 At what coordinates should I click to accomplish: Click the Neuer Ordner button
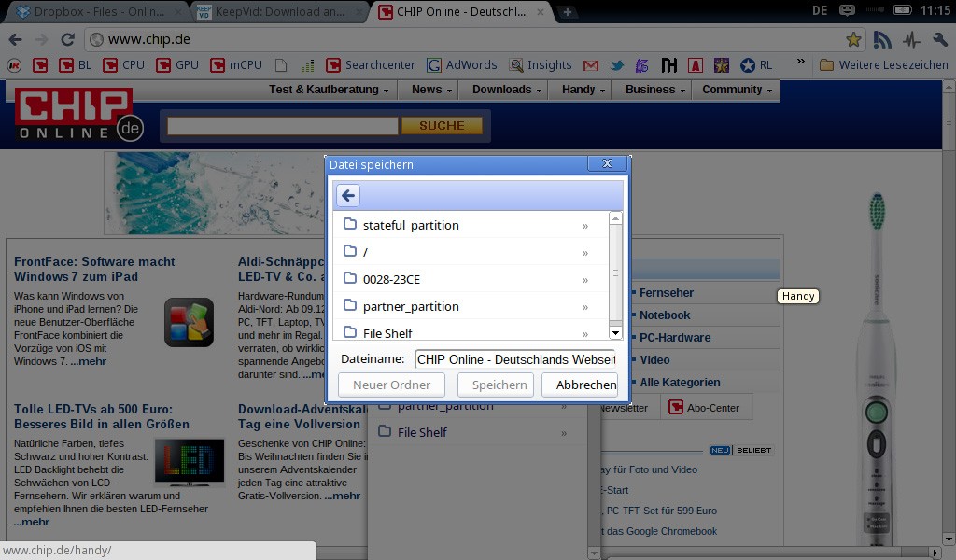coord(391,385)
